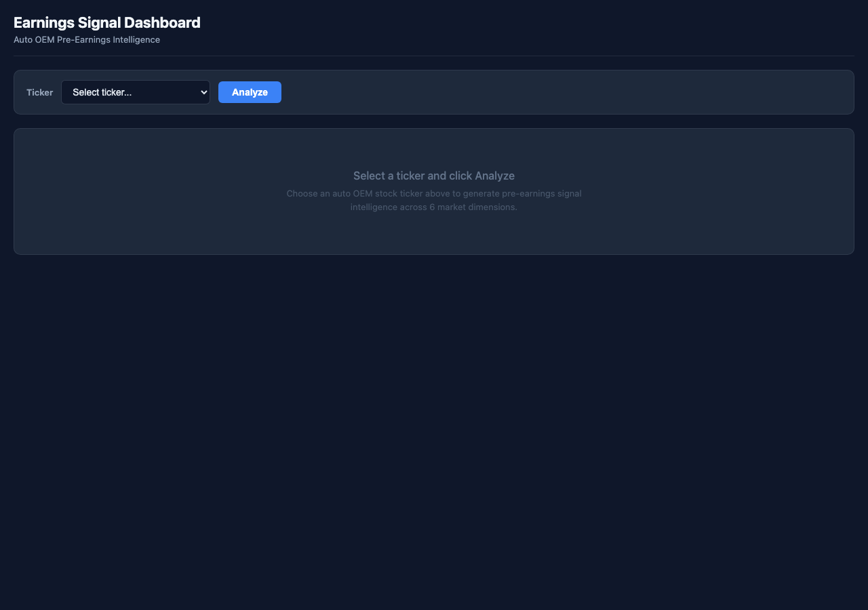The height and width of the screenshot is (610, 868).
Task: Click inside the ticker control bar card
Action: pos(434,91)
